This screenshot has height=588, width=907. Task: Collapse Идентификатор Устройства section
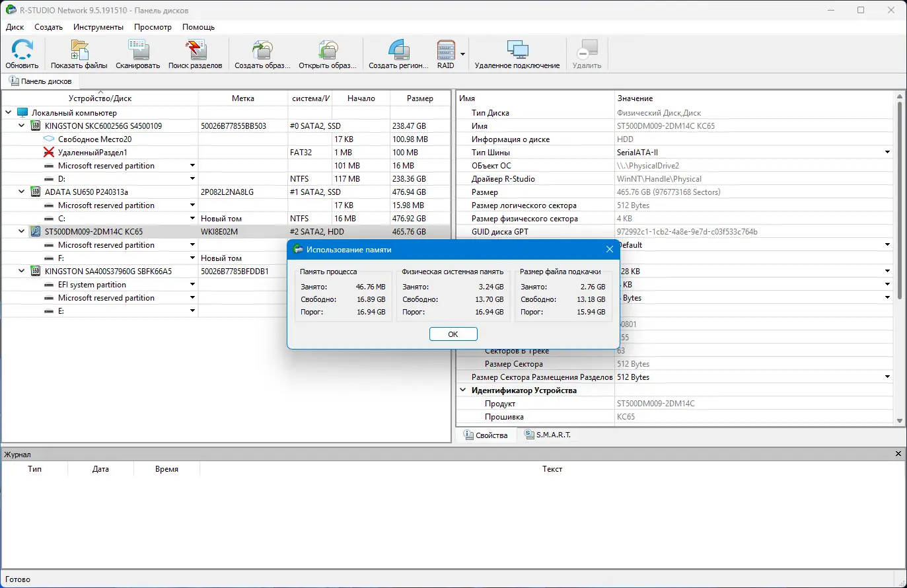[x=463, y=390]
